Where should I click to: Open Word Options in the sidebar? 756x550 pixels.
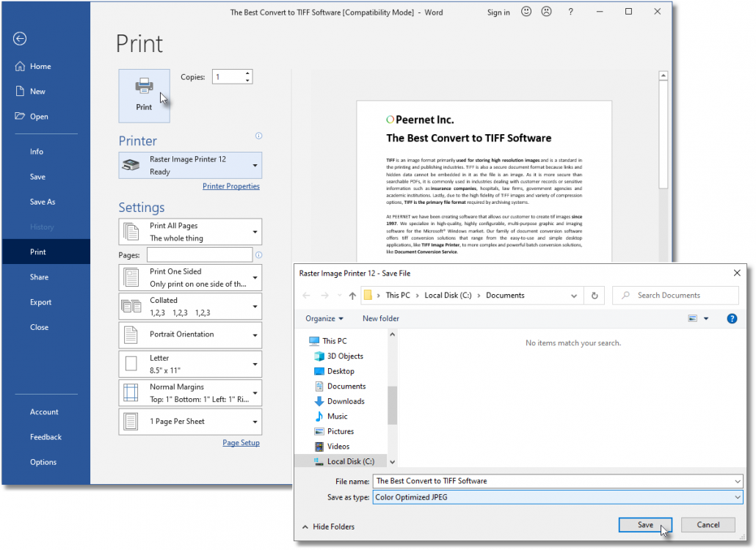tap(43, 462)
